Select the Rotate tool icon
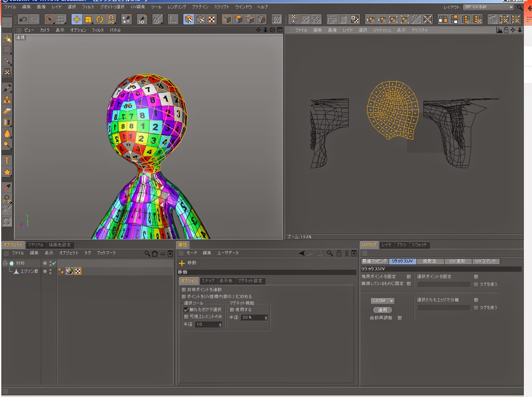Image resolution: width=532 pixels, height=397 pixels. (x=100, y=19)
